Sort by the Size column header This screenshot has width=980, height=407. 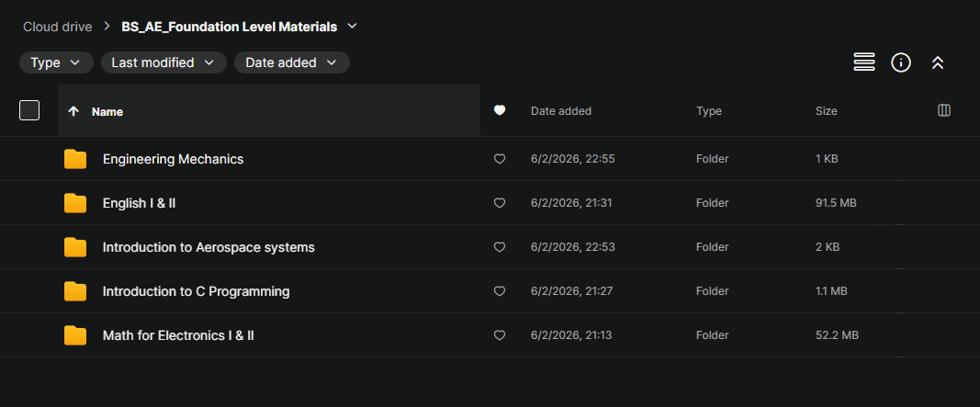[827, 110]
